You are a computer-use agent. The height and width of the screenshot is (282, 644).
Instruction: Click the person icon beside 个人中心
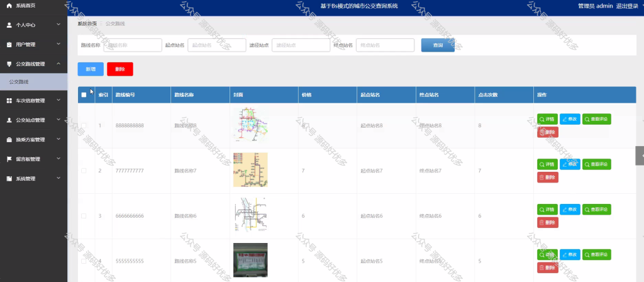coord(9,25)
